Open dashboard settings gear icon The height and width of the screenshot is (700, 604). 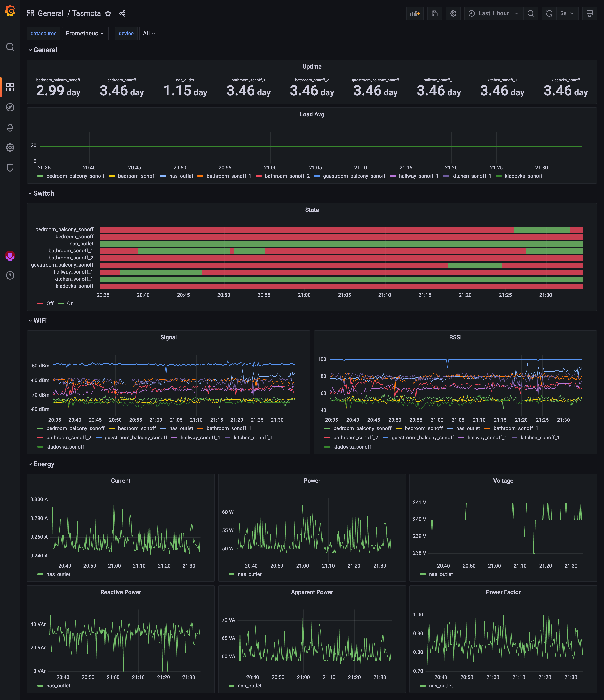(x=453, y=13)
